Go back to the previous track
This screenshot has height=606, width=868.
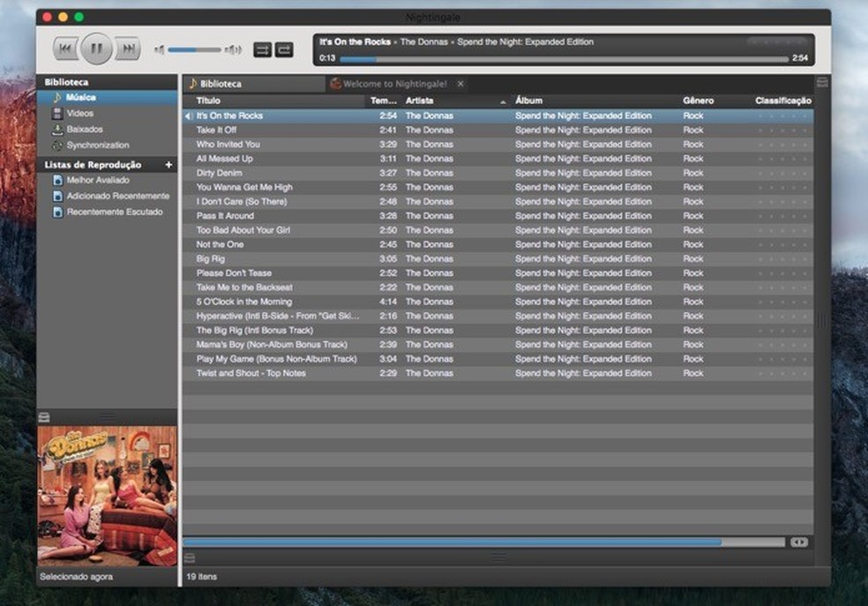(x=65, y=49)
